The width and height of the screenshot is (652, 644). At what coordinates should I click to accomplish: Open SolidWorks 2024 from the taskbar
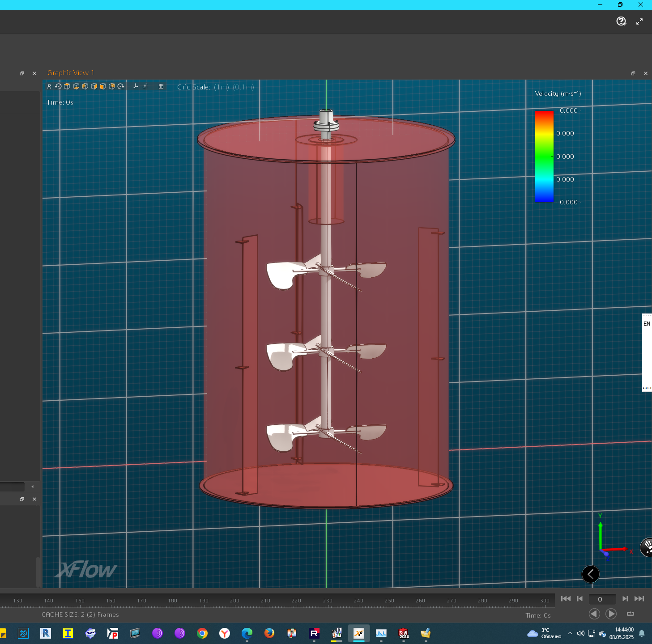[404, 633]
